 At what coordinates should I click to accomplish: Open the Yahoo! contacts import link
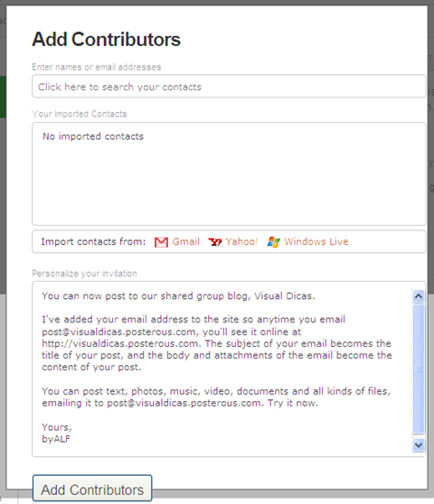coord(241,241)
